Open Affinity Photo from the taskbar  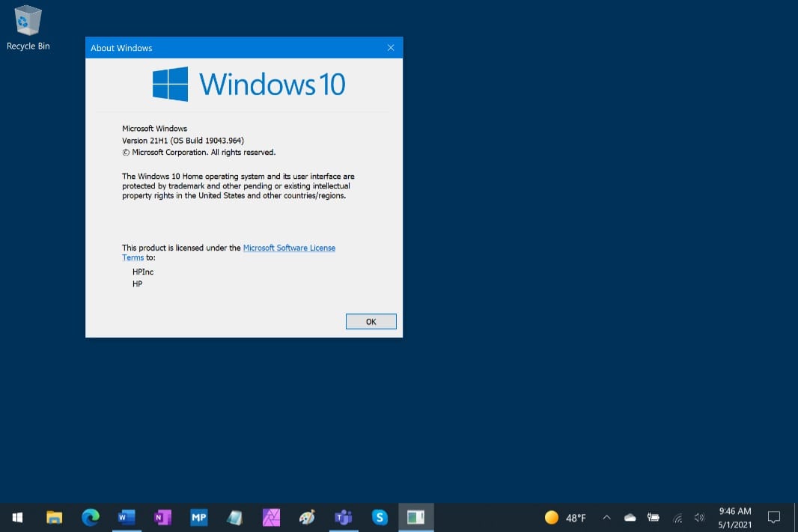tap(270, 517)
